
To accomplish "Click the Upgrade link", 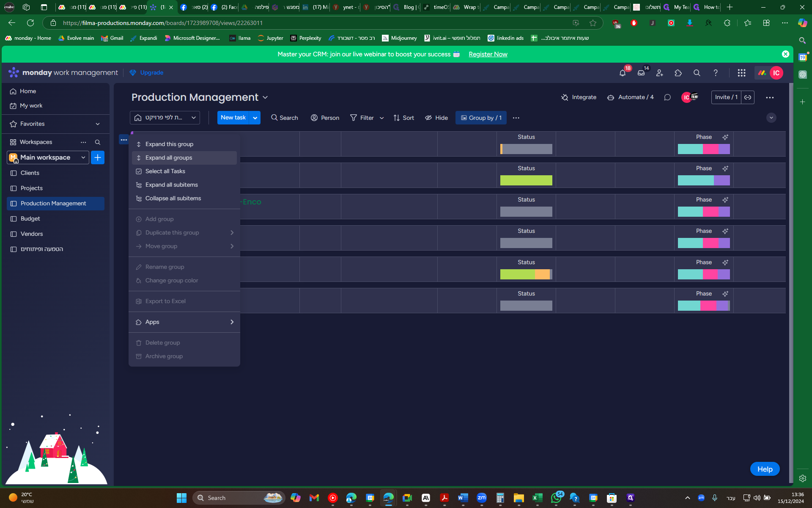I will pos(146,73).
